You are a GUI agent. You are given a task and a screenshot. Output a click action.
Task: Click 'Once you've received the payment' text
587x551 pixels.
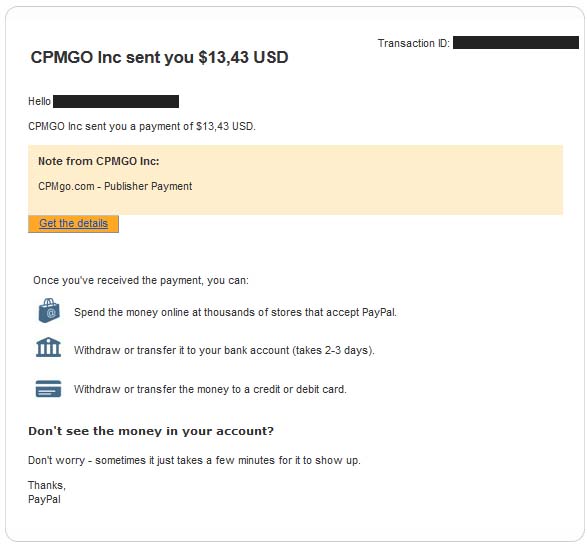(x=141, y=280)
